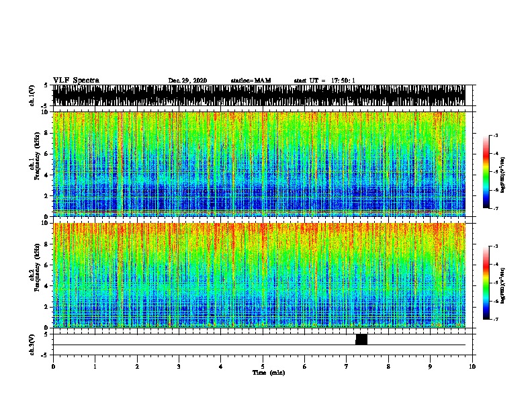Click the "Time (min)" axis label
The height and width of the screenshot is (411, 532).
[269, 373]
